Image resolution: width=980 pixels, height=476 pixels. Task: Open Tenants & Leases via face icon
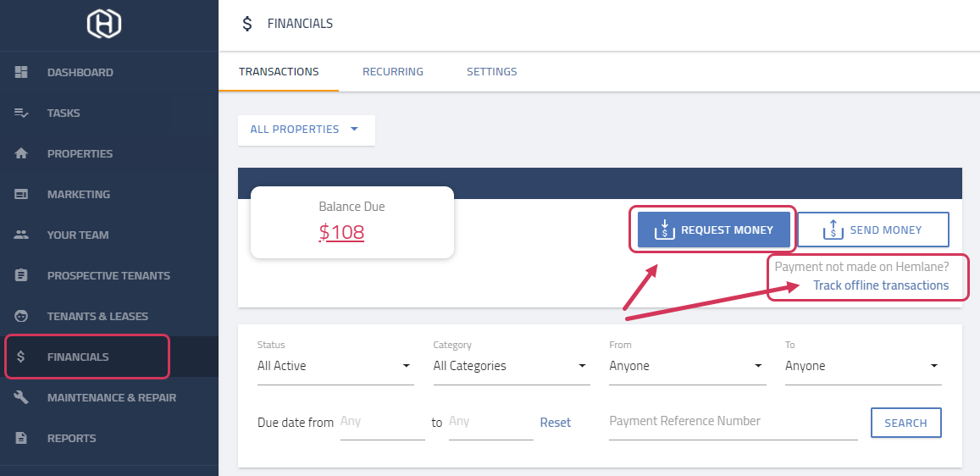[x=21, y=316]
